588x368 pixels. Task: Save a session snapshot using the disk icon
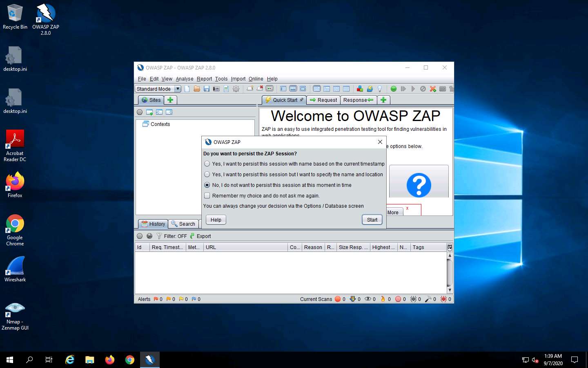(206, 89)
